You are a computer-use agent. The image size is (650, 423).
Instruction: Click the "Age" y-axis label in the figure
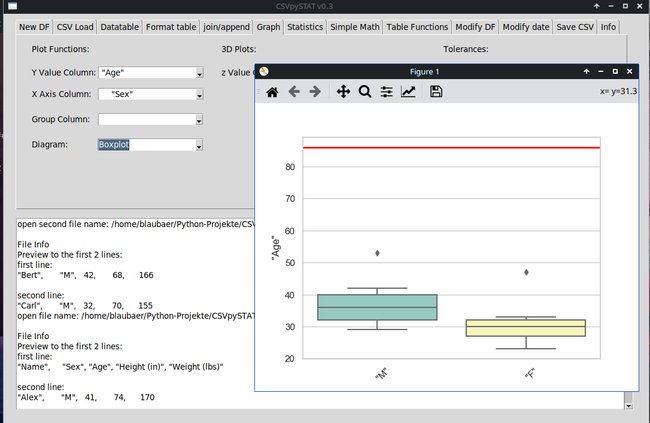[276, 248]
